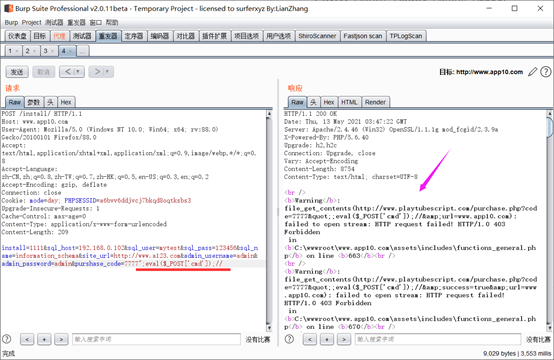Image resolution: width=554 pixels, height=360 pixels.
Task: Switch to 对比器 comparer tab
Action: [x=185, y=36]
